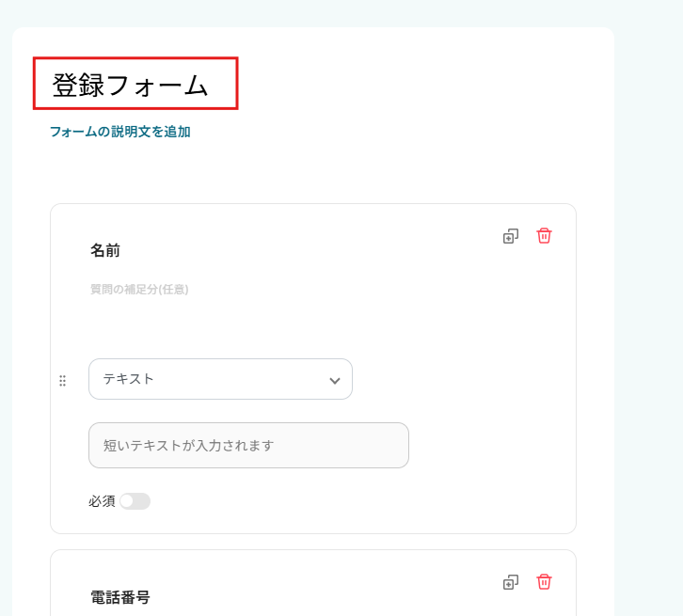
Task: Click the 必須 label text
Action: tap(102, 501)
